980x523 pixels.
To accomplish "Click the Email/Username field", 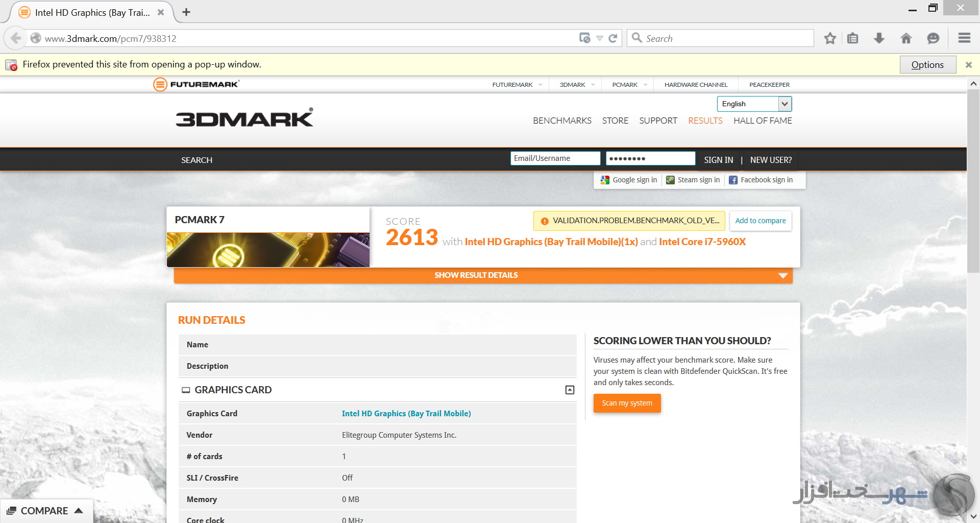I will [x=555, y=158].
